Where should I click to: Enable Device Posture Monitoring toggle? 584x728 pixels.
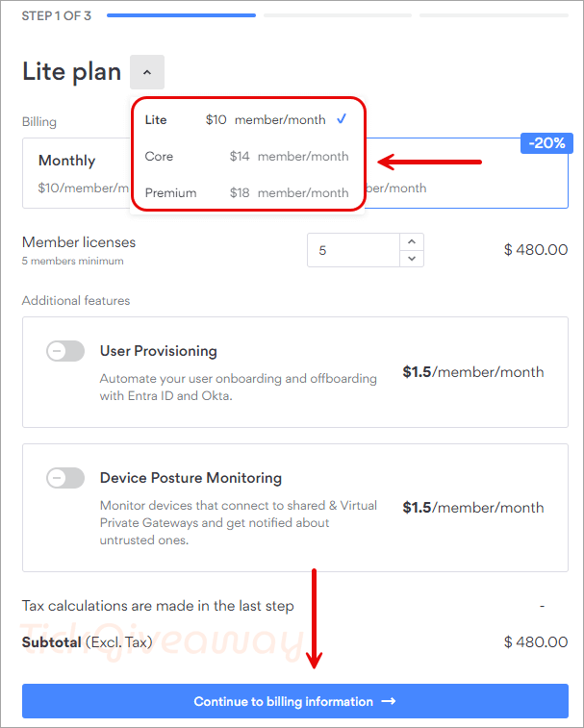point(65,478)
